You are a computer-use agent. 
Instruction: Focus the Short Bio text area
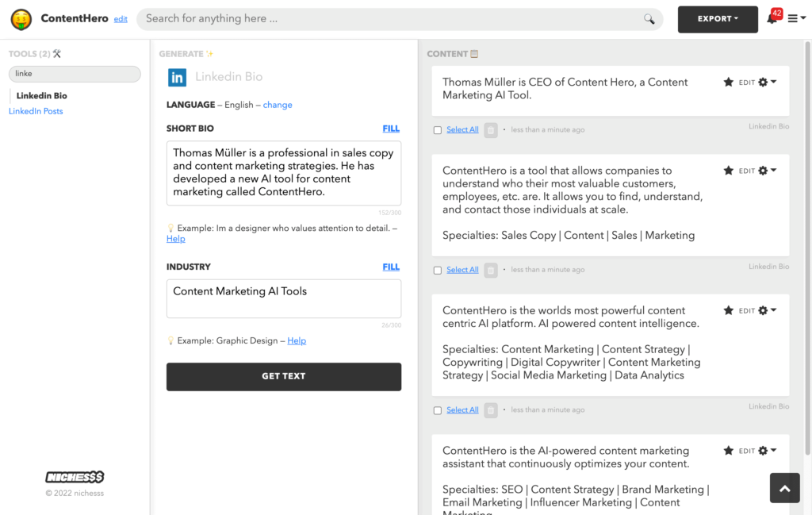284,173
